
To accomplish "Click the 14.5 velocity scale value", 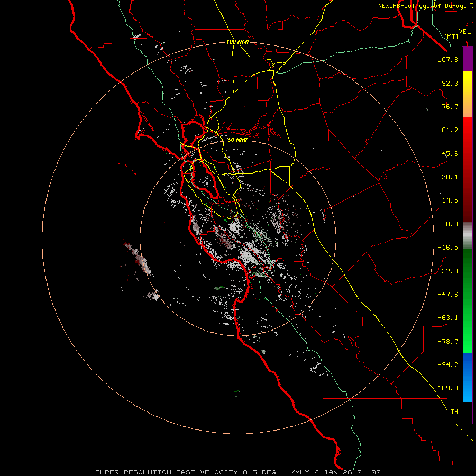I will point(450,200).
